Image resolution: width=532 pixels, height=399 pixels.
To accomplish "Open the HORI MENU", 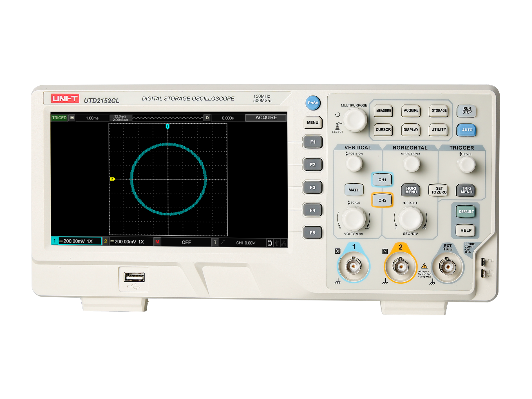I will tap(411, 190).
